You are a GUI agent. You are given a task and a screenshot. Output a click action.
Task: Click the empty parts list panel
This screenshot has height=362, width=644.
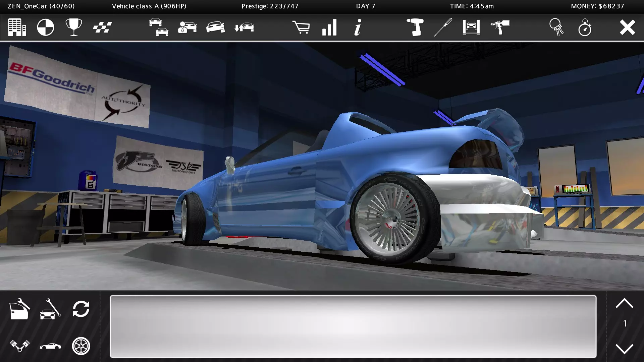[353, 326]
